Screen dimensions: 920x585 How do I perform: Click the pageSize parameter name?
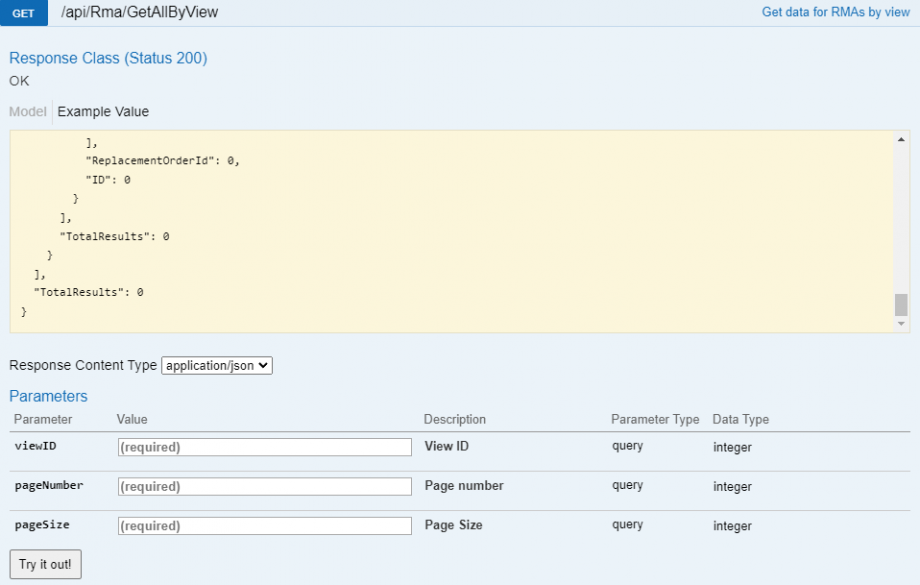point(42,525)
